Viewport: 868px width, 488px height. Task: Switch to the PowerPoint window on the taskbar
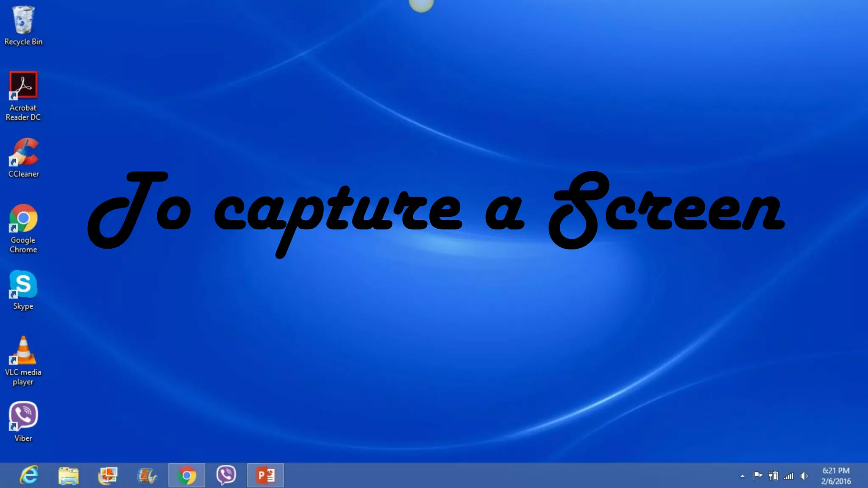[265, 475]
